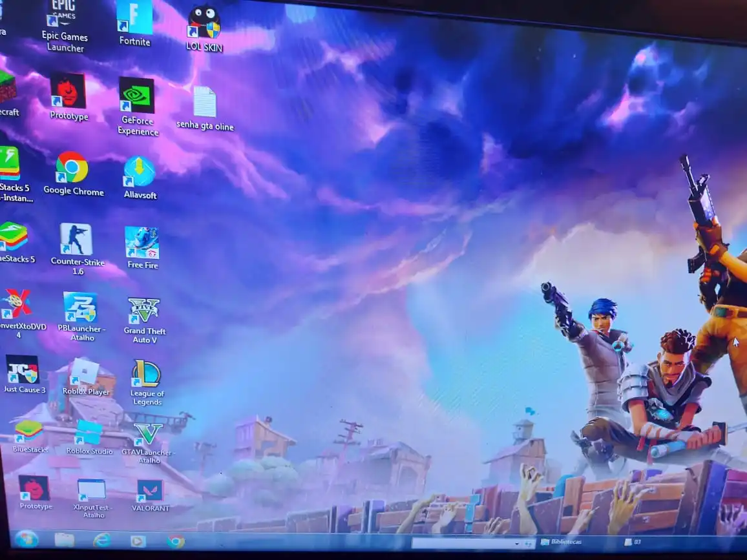Select the 'senha gta oline' text file

[x=205, y=109]
